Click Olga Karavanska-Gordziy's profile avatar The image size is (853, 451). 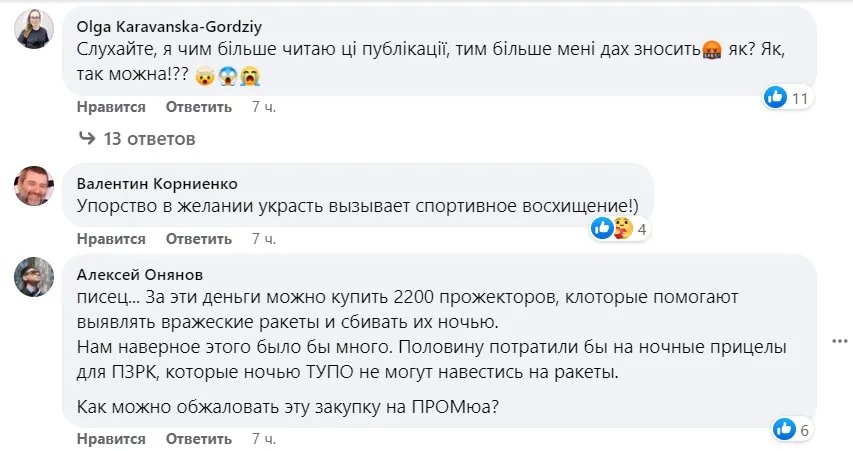(x=34, y=29)
